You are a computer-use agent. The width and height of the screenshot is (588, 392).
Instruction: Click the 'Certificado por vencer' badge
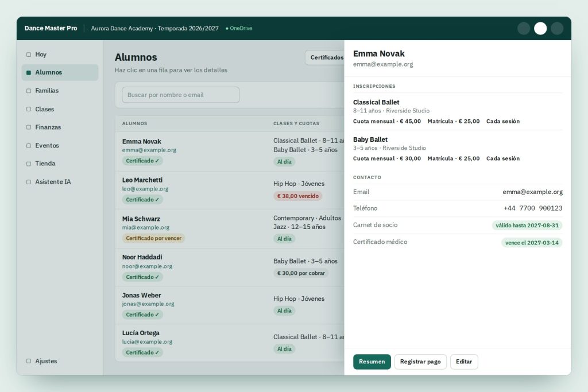tap(153, 238)
